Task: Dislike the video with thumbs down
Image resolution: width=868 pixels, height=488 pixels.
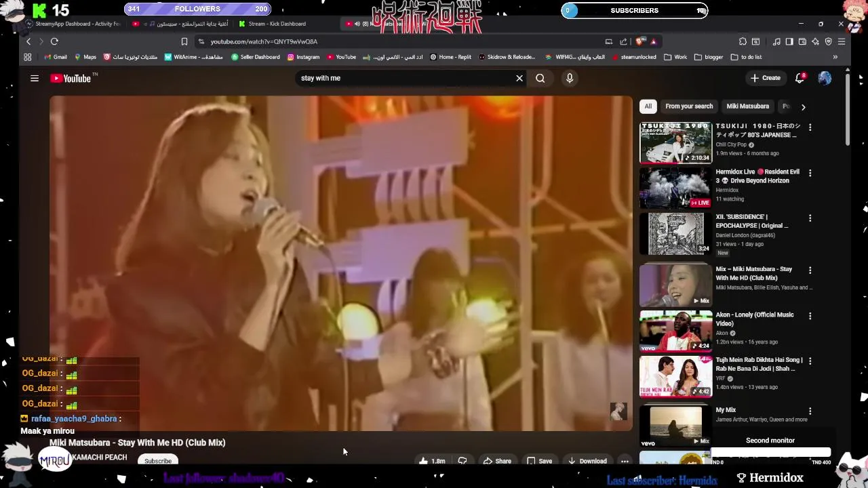Action: [462, 462]
